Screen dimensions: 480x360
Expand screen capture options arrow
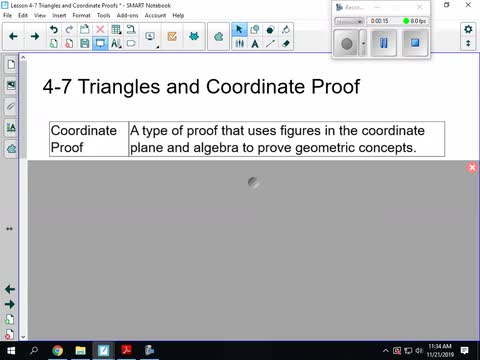coord(157,47)
